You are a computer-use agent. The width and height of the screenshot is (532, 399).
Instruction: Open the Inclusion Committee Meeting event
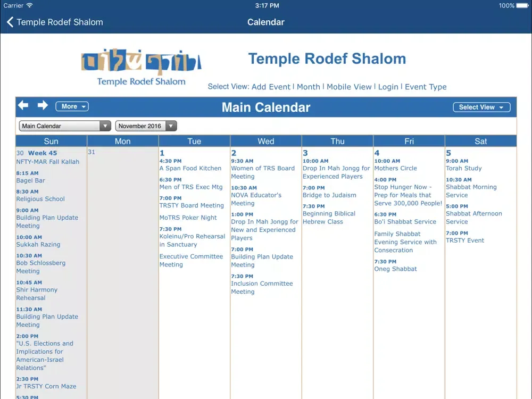coord(262,287)
